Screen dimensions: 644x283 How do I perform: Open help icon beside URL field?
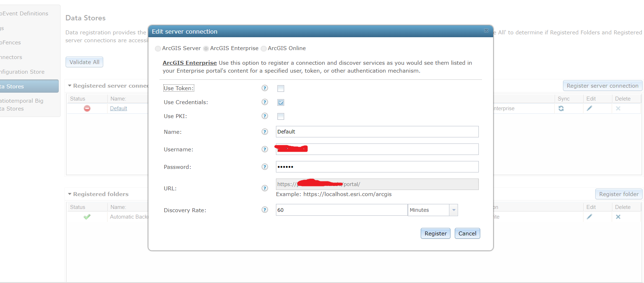tap(265, 188)
